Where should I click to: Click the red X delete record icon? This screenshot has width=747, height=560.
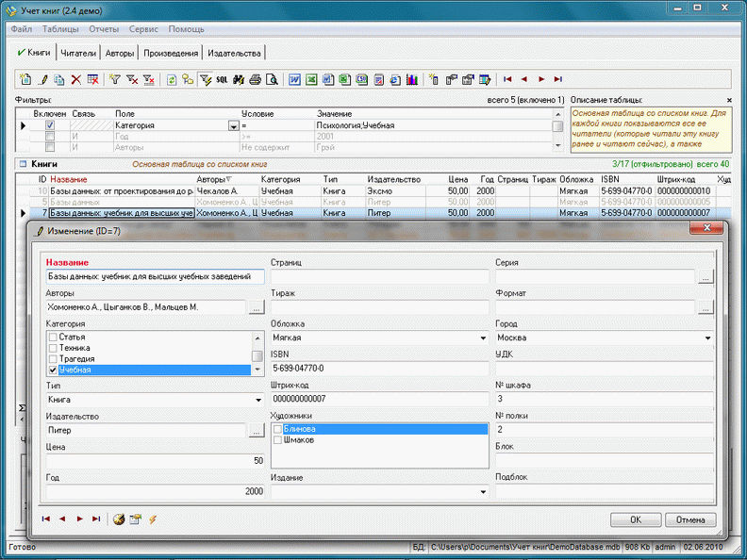click(76, 80)
